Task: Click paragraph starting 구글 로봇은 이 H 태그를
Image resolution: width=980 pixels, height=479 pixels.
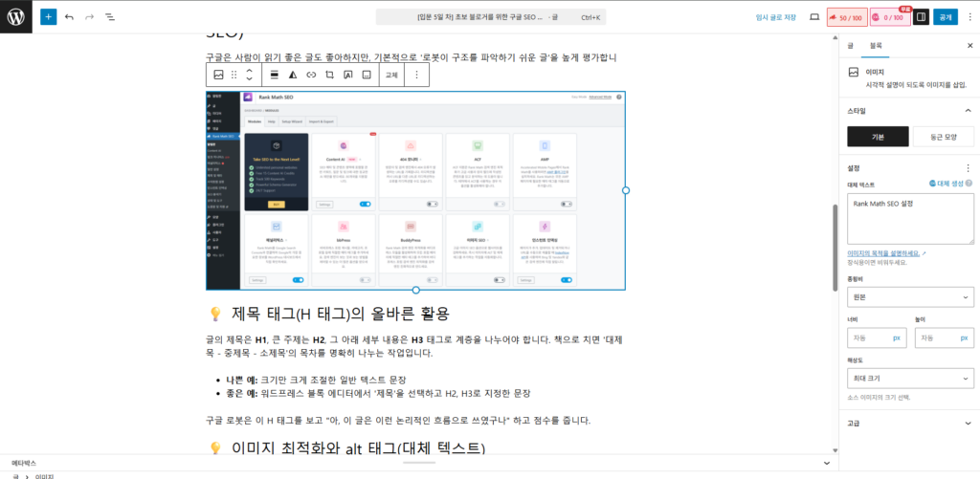Action: [x=398, y=421]
